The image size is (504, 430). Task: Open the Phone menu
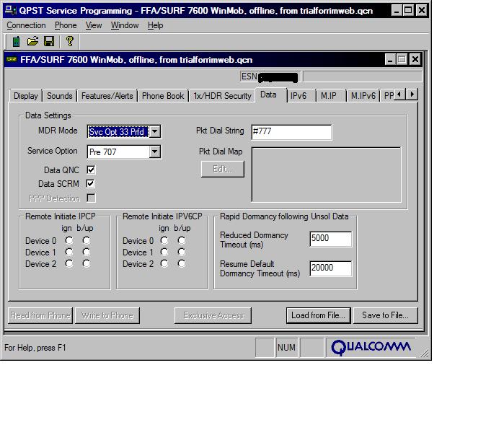pyautogui.click(x=66, y=25)
